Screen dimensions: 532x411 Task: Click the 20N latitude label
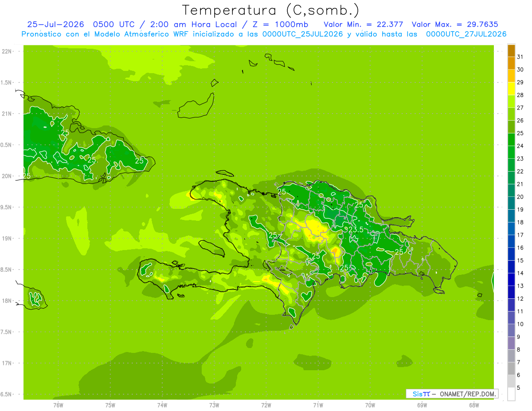(6, 176)
